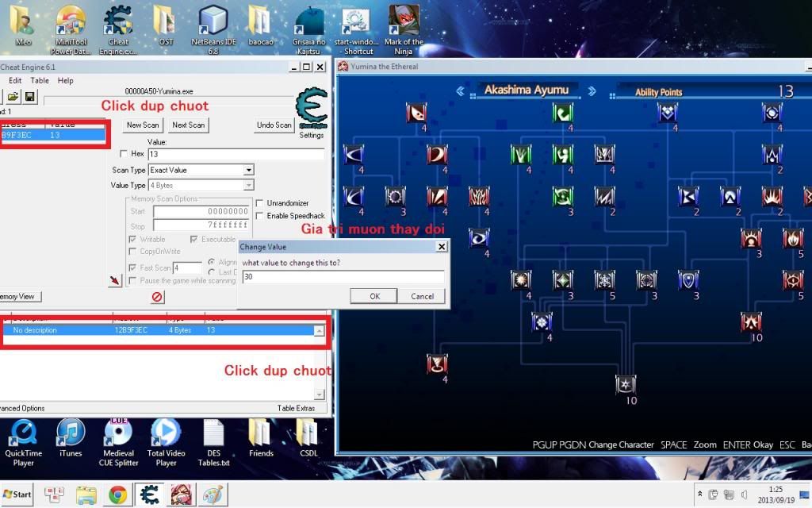The width and height of the screenshot is (812, 508).
Task: Toggle the Executable checkbox
Action: click(x=193, y=239)
